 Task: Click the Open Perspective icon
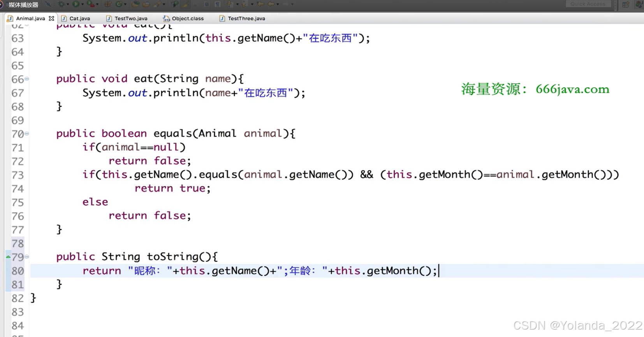click(626, 4)
